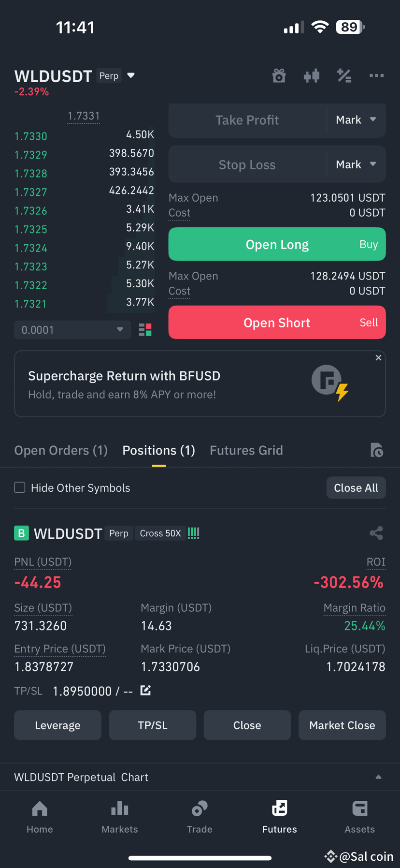
Task: Open the futures calculator icon
Action: click(x=344, y=75)
